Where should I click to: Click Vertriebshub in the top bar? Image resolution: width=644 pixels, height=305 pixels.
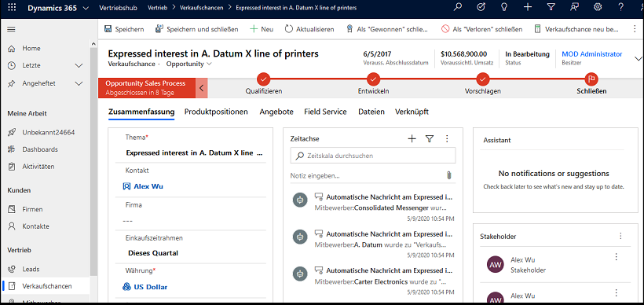point(119,8)
